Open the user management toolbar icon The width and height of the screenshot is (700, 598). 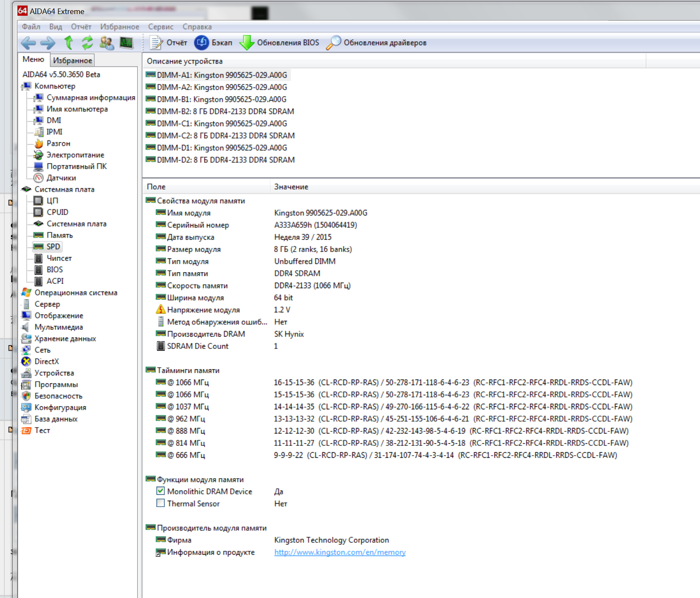click(107, 43)
